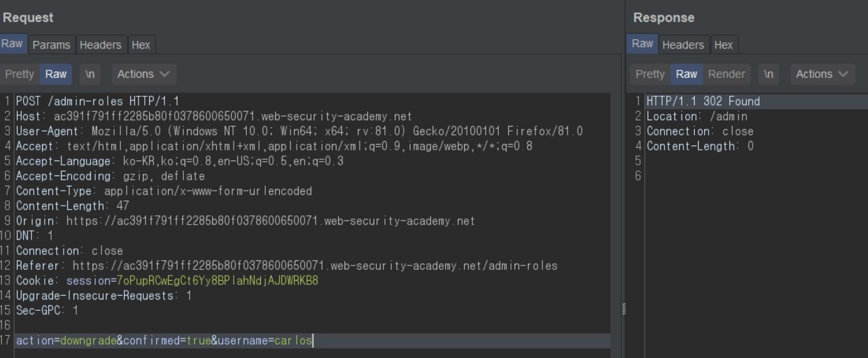Click the session cookie value
The height and width of the screenshot is (358, 868).
[x=217, y=281]
